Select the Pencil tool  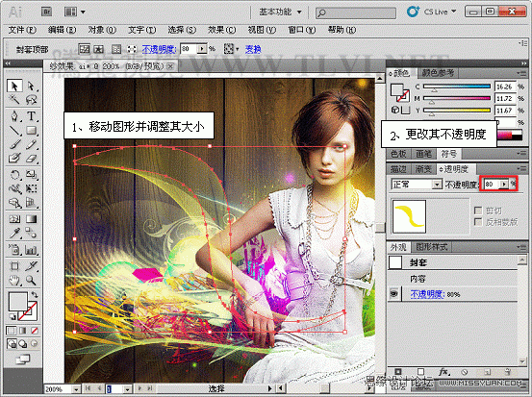(x=31, y=144)
